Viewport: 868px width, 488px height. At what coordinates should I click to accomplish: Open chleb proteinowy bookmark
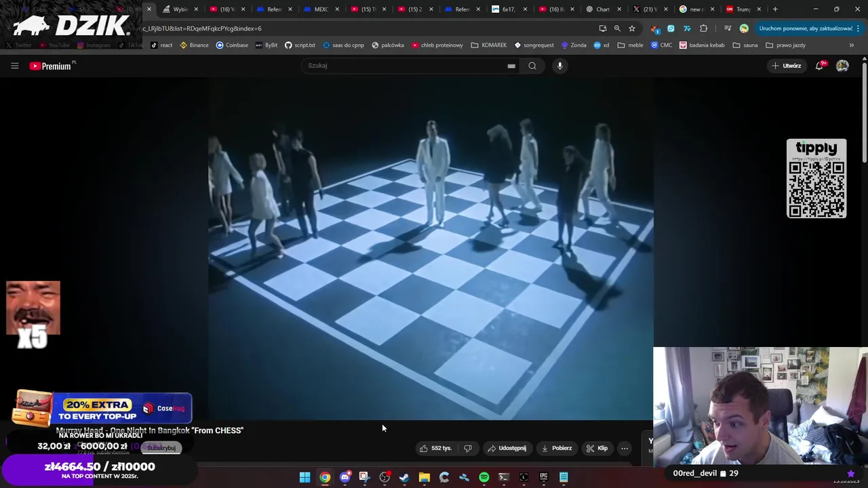(x=437, y=45)
